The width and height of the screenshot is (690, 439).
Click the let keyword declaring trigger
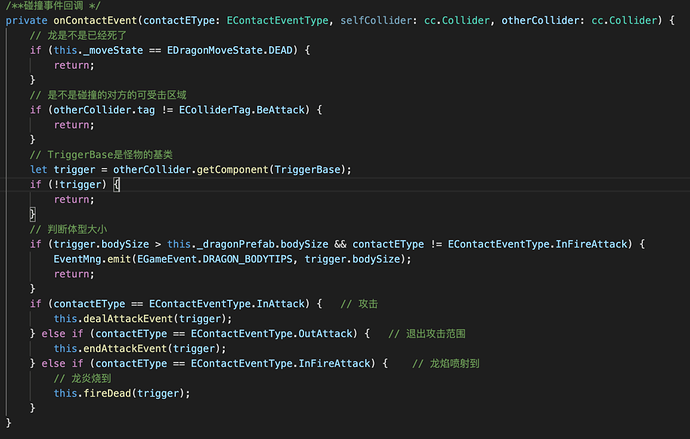pyautogui.click(x=38, y=169)
